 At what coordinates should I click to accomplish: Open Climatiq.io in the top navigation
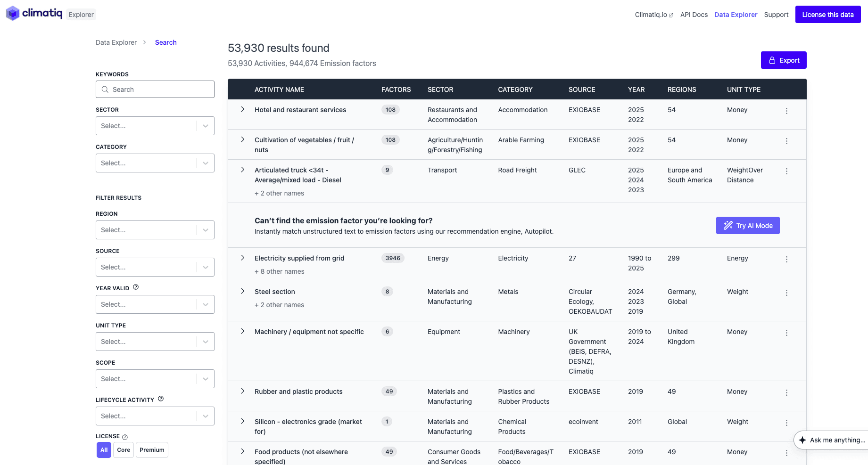click(654, 15)
